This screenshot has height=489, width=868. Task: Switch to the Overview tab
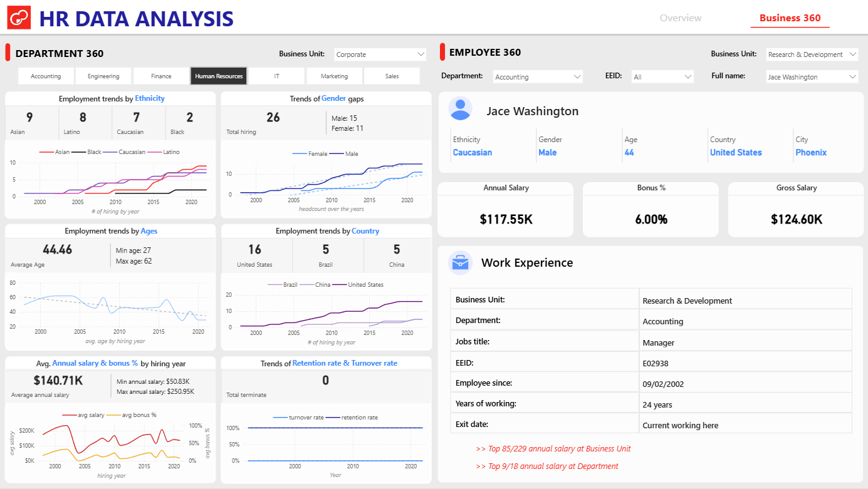pyautogui.click(x=681, y=18)
